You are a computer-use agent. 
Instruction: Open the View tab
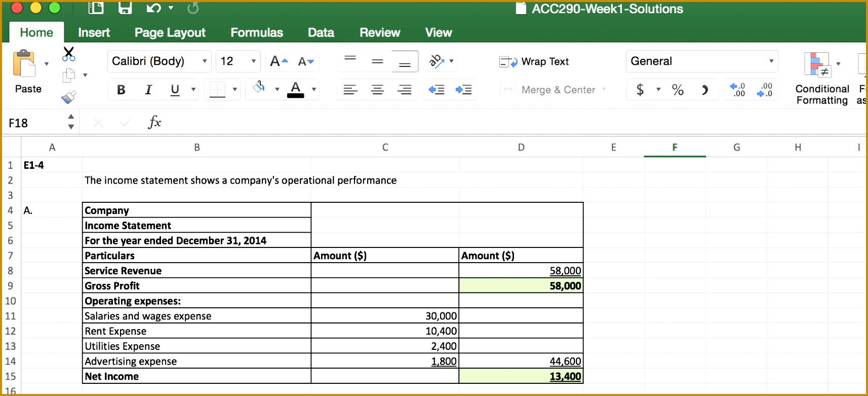[x=439, y=32]
